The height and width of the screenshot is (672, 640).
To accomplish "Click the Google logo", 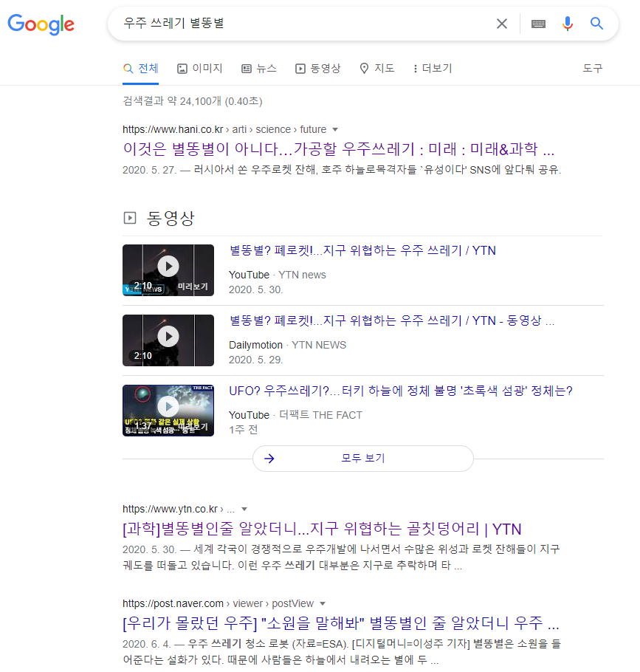I will tap(41, 24).
